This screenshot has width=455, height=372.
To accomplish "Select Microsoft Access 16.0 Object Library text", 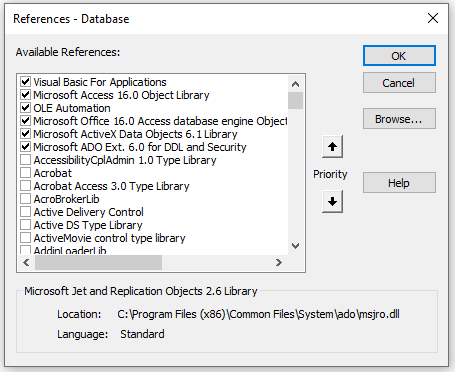I will point(121,95).
